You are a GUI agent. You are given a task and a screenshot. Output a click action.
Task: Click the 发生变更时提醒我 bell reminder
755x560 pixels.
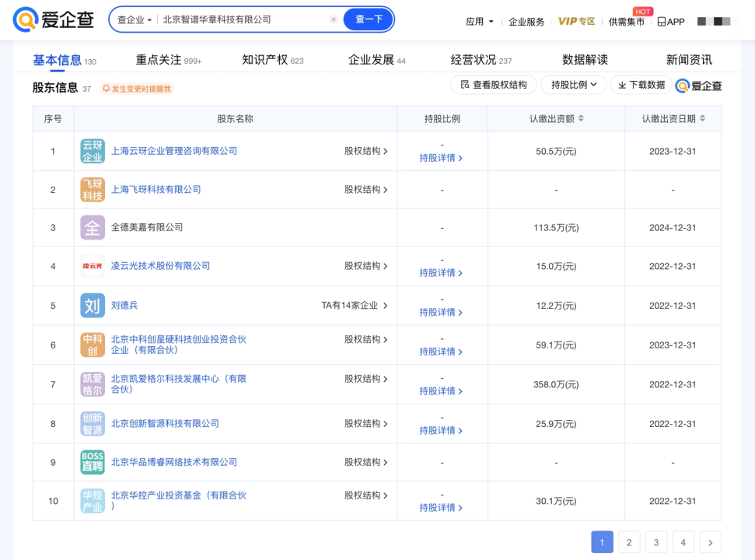tap(137, 89)
